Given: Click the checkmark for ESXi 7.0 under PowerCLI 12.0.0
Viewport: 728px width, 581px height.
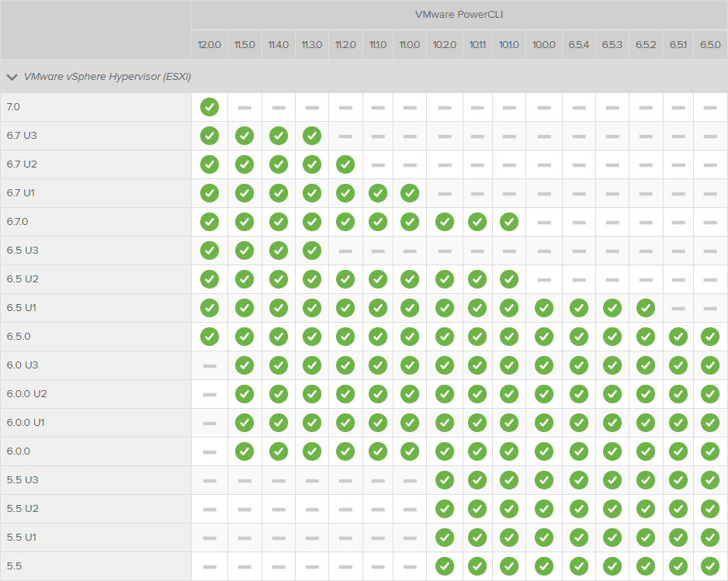Looking at the screenshot, I should point(209,107).
